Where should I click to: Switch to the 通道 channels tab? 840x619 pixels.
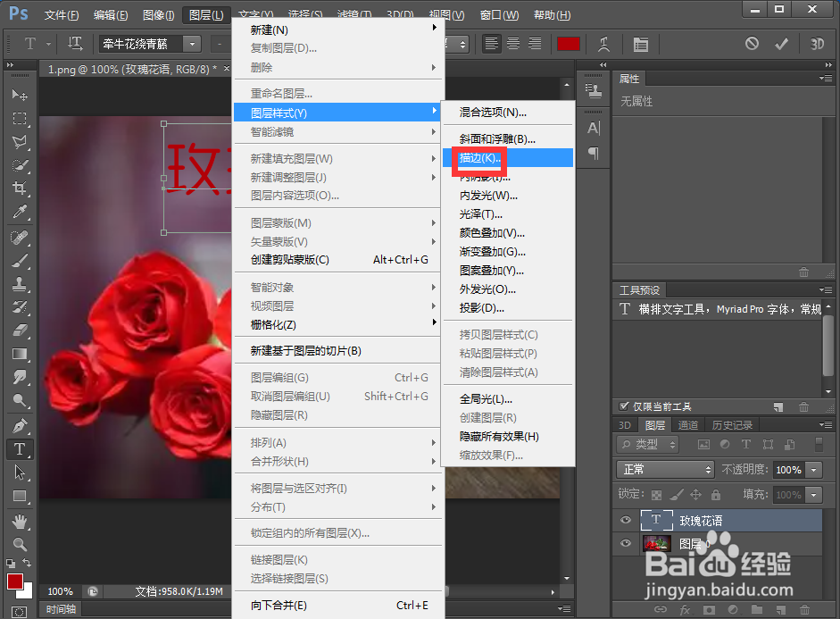tap(688, 424)
